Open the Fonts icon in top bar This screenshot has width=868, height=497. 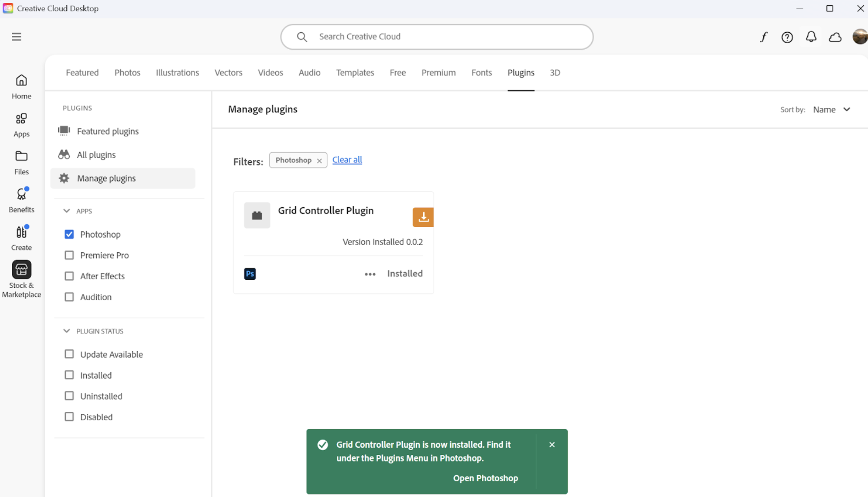(x=763, y=37)
